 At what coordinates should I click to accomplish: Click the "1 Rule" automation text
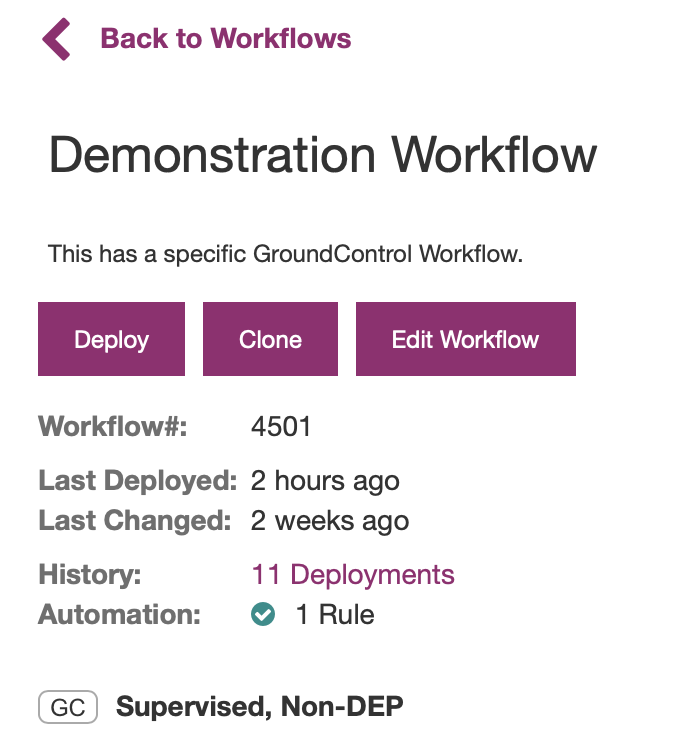[335, 615]
